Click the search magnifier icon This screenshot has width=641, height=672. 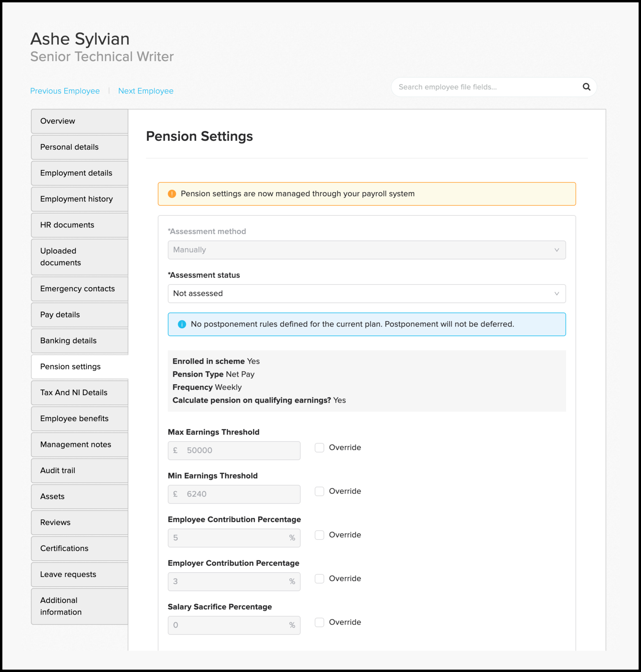click(586, 87)
